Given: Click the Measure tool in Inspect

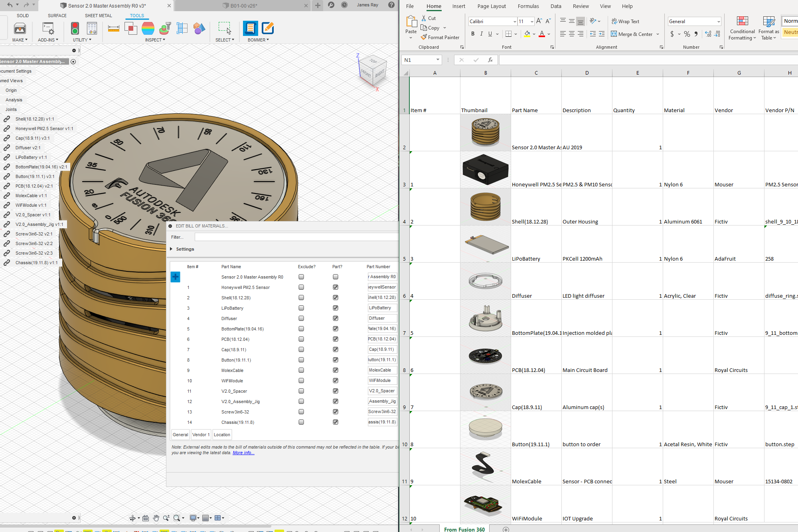Looking at the screenshot, I should pos(114,28).
